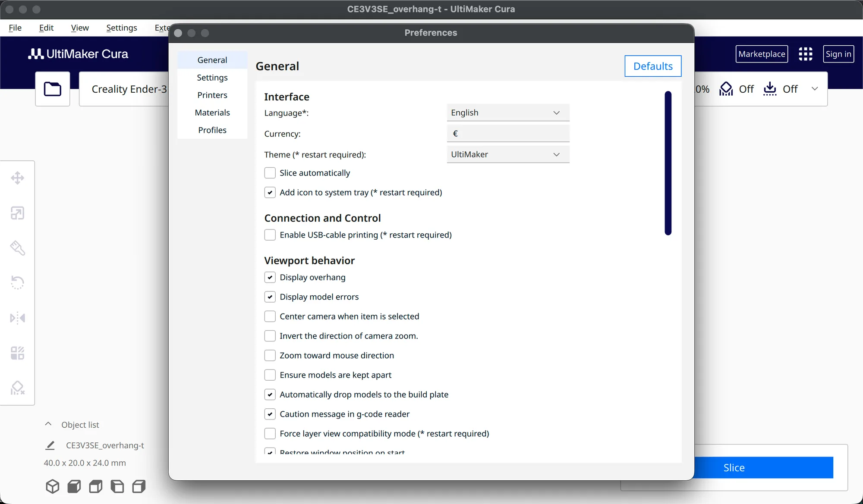The height and width of the screenshot is (504, 863).
Task: Uncheck Display overhang option
Action: pos(270,277)
